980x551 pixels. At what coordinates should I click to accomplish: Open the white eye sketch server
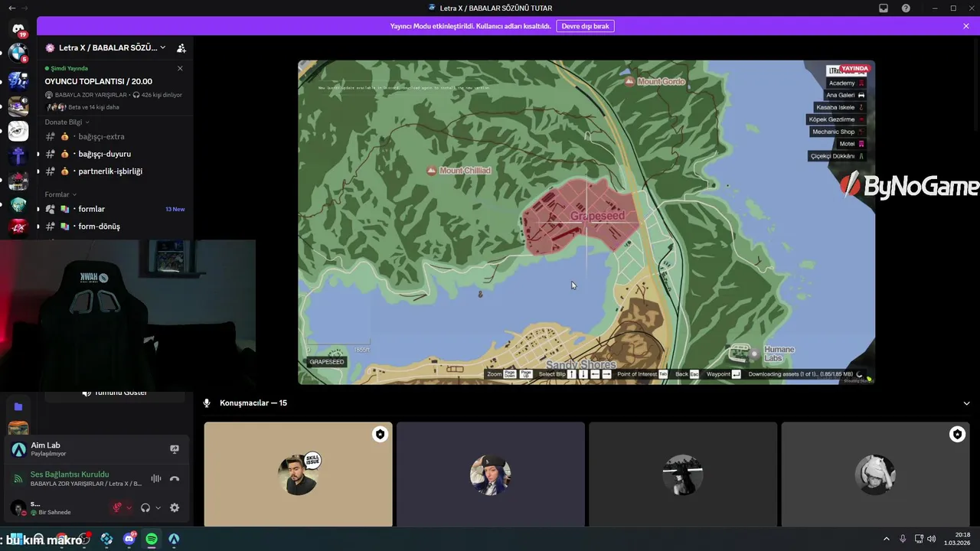point(18,132)
